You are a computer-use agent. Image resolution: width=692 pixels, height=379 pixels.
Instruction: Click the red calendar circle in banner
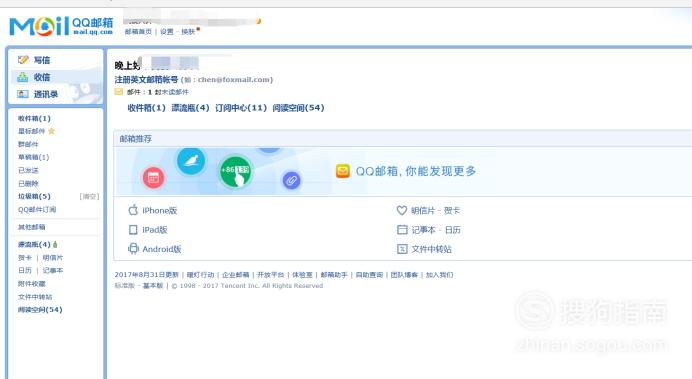coord(154,178)
